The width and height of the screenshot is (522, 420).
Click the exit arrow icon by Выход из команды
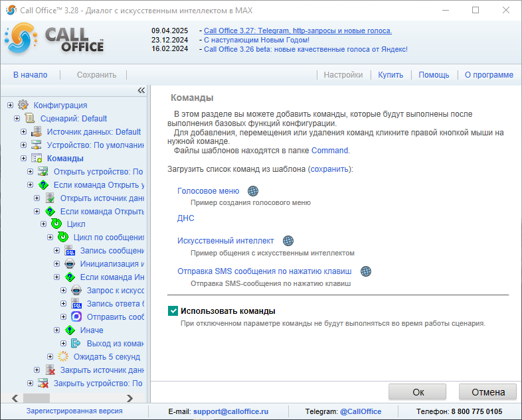(x=76, y=344)
